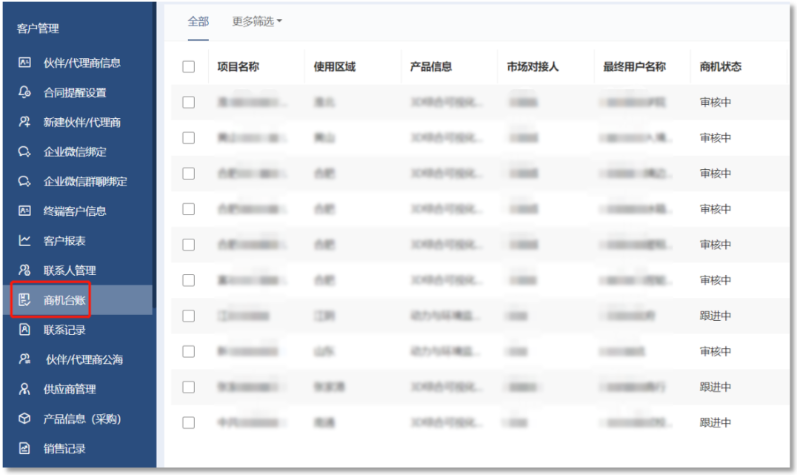
Task: Check the first row checkbox with 淮北 region
Action: pos(188,102)
